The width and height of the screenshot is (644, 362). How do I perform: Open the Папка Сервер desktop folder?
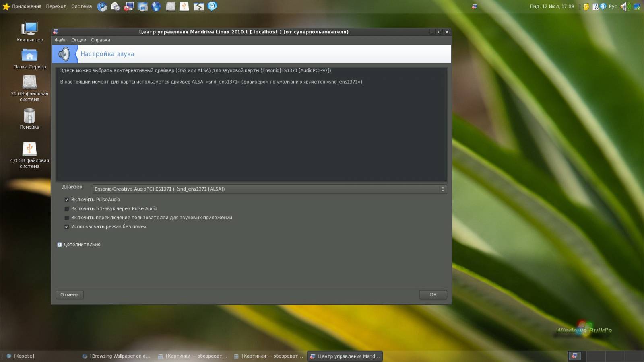[29, 59]
